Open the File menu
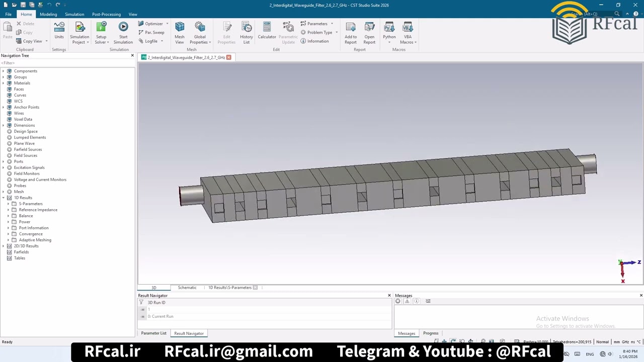Screen dimensions: 644x362 tap(9, 14)
